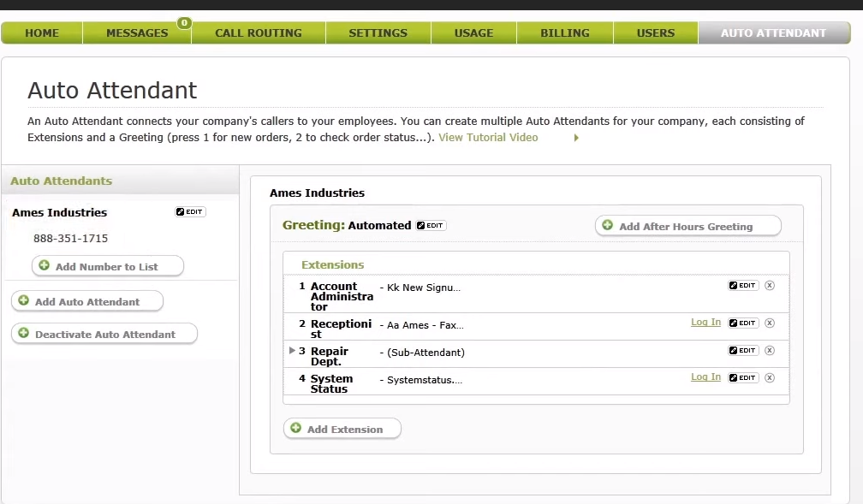Remove the System Status extension
The height and width of the screenshot is (504, 863).
point(770,377)
